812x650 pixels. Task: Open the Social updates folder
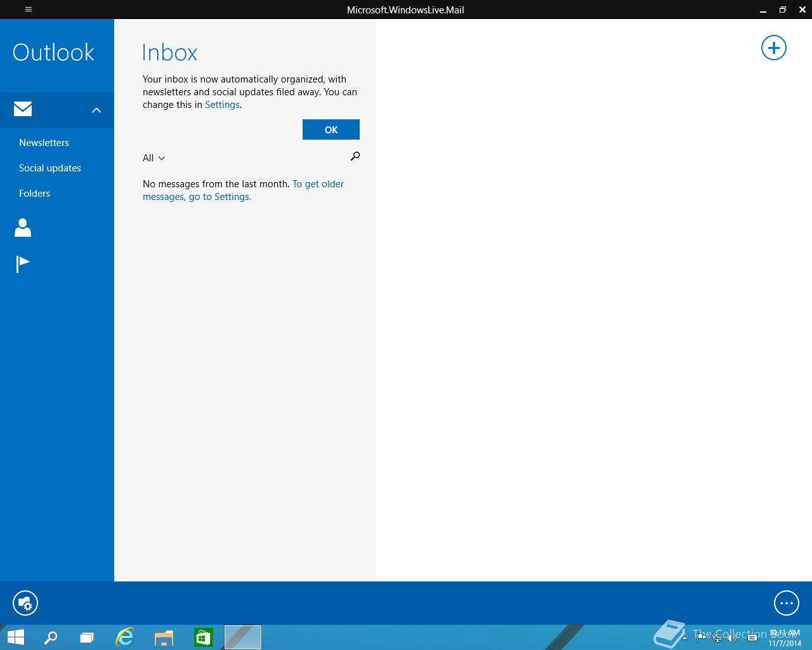click(x=50, y=168)
